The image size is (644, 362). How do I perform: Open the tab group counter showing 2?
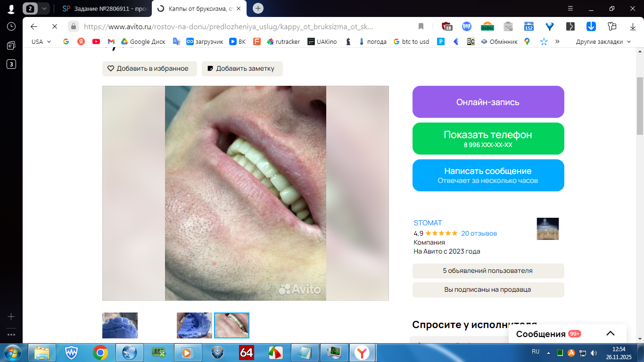point(30,8)
